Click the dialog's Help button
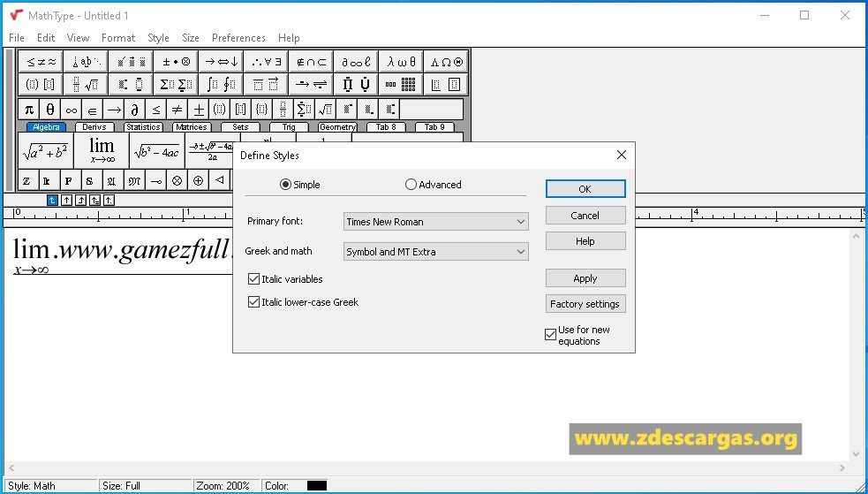The height and width of the screenshot is (494, 868). click(x=585, y=241)
